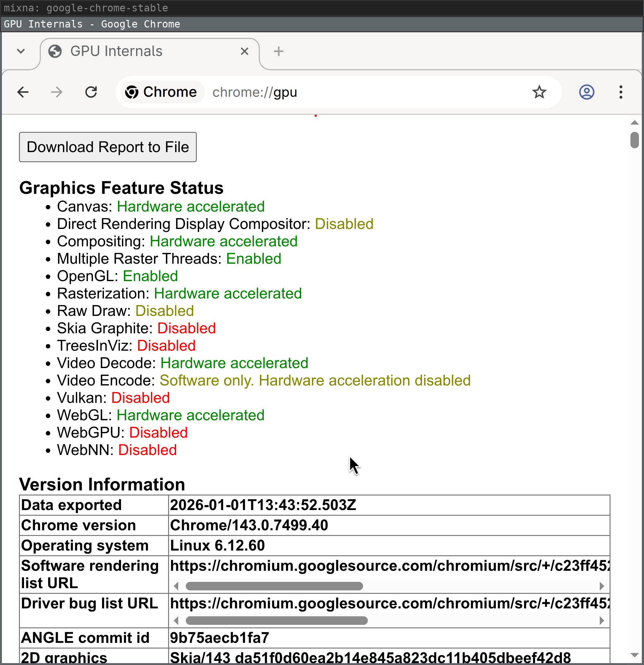This screenshot has height=665, width=644.
Task: Click the forward navigation arrow
Action: [57, 92]
